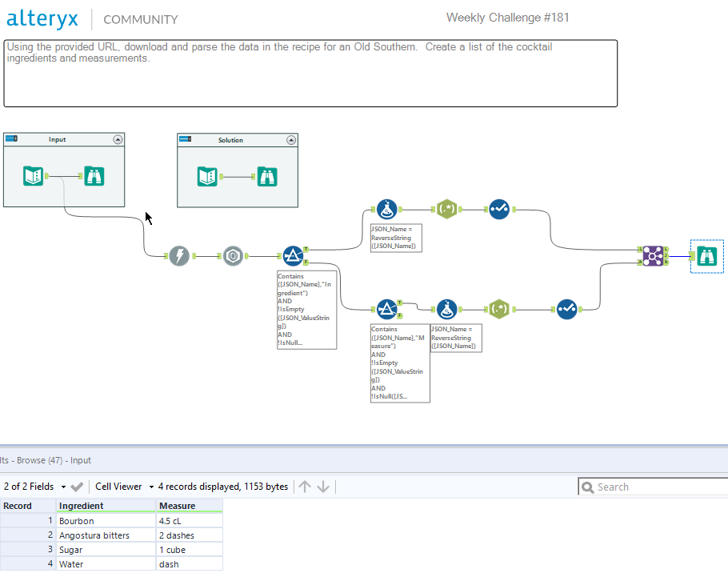This screenshot has width=728, height=581.
Task: Select the first Filter tool for Ingredient
Action: (293, 256)
